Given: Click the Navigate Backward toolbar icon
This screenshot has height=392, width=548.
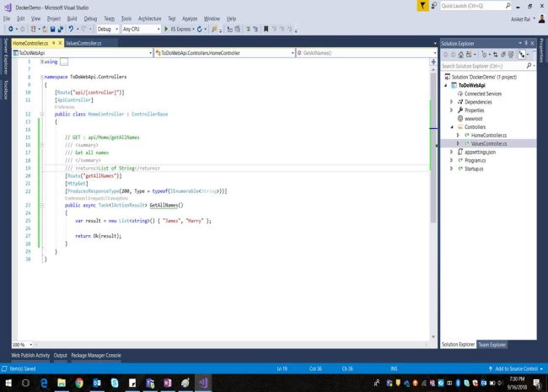Looking at the screenshot, I should pos(11,29).
